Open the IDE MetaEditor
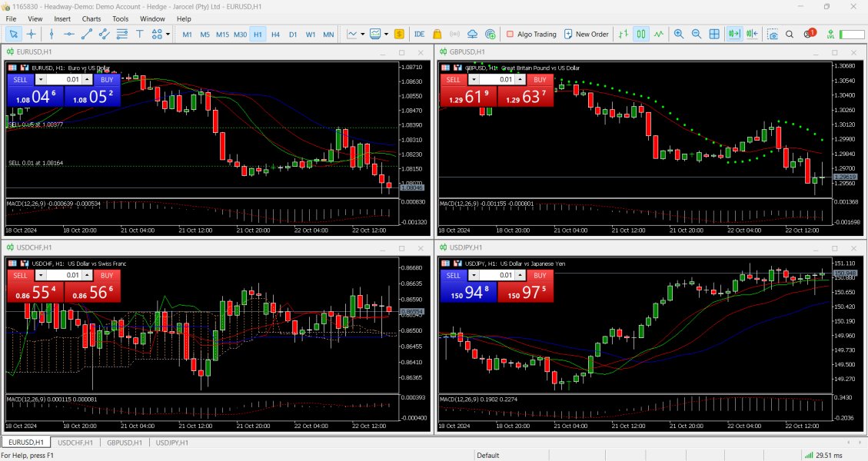The image size is (868, 461). 419,35
